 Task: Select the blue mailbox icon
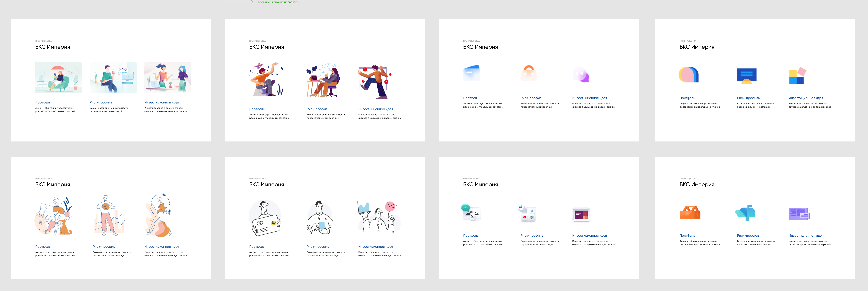point(745,212)
